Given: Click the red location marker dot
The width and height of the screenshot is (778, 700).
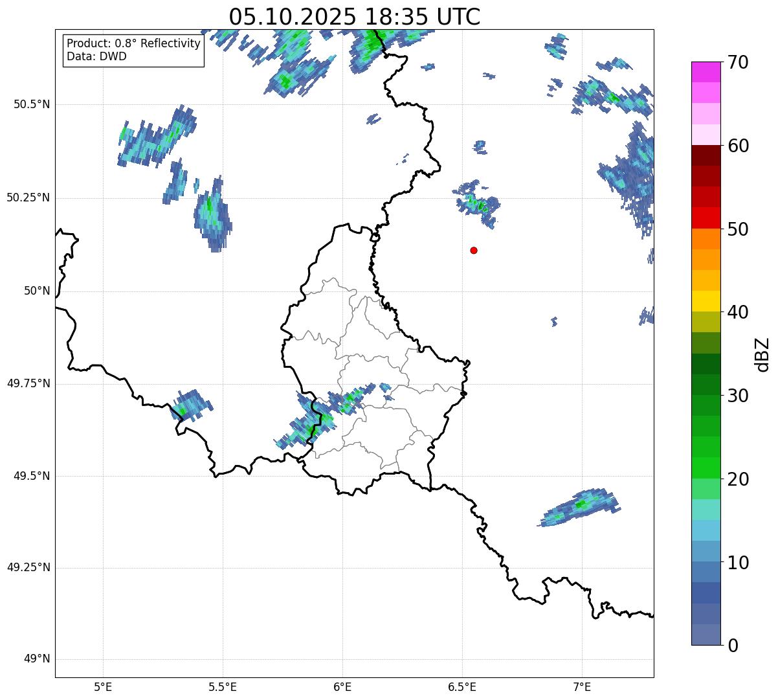Looking at the screenshot, I should click(x=474, y=250).
